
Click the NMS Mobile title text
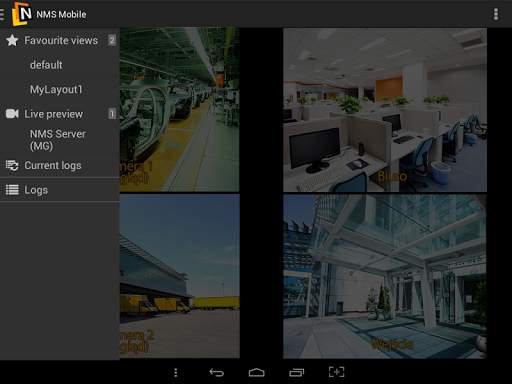point(61,14)
